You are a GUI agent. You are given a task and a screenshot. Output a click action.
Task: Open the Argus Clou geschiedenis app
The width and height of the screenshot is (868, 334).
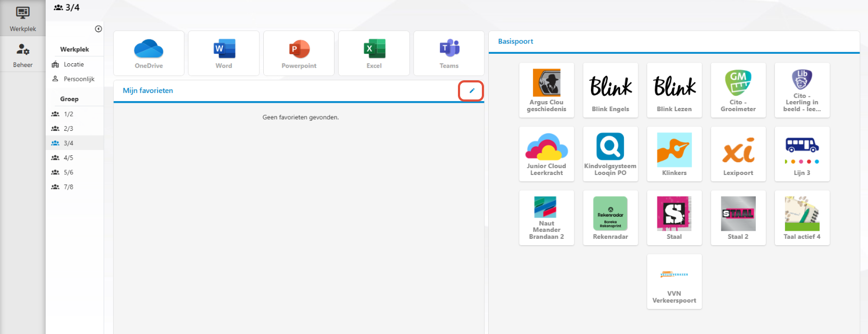[x=547, y=90]
